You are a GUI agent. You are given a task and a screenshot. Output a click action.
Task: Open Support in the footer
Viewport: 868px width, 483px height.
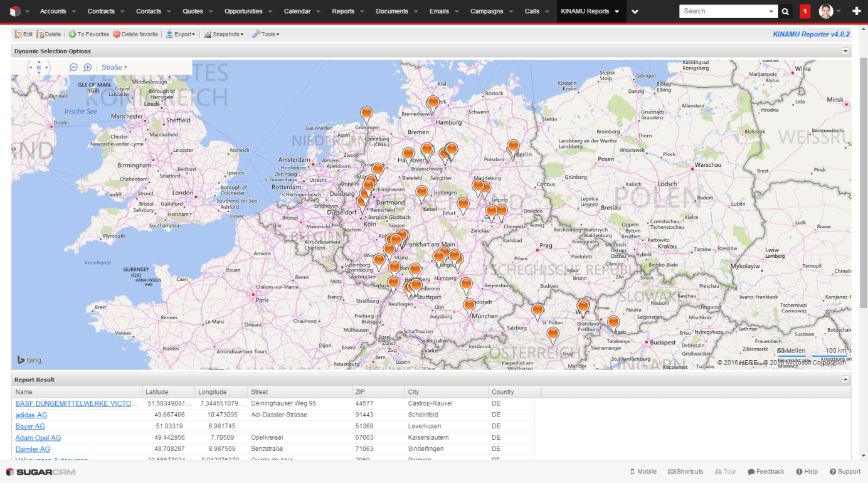[845, 472]
